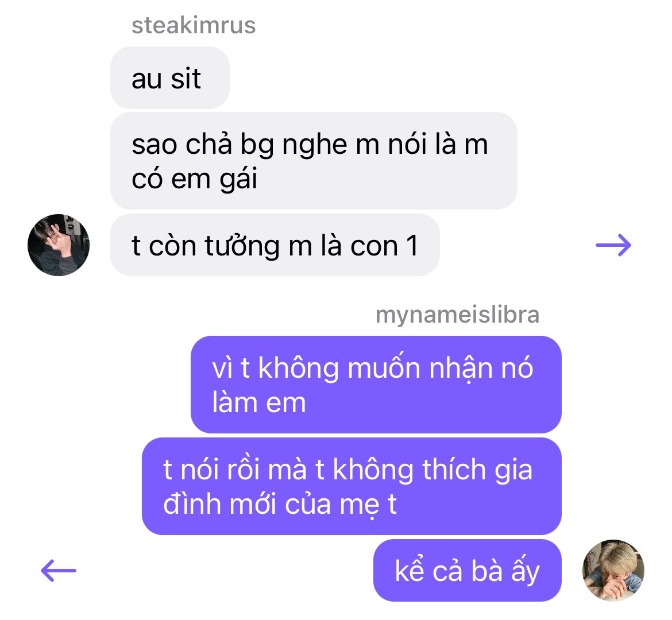This screenshot has height=620, width=672.
Task: Click the text line "làm em"
Action: click(x=259, y=402)
